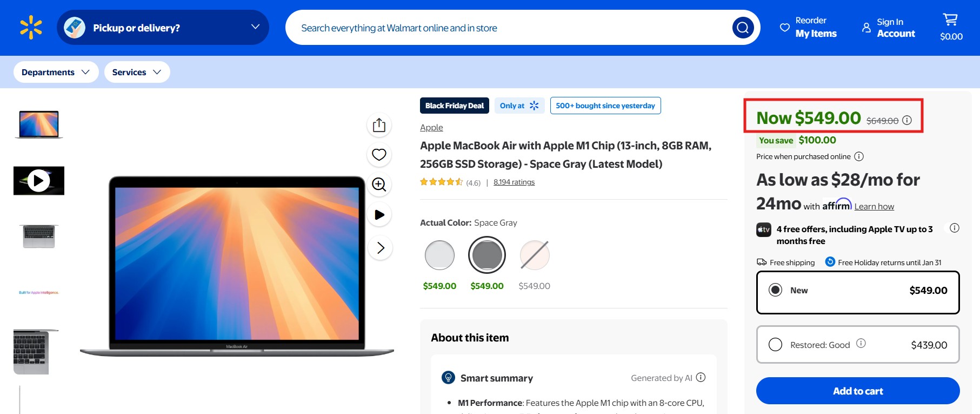Viewport: 980px width, 414px height.
Task: Select the New condition radio button
Action: coord(776,290)
